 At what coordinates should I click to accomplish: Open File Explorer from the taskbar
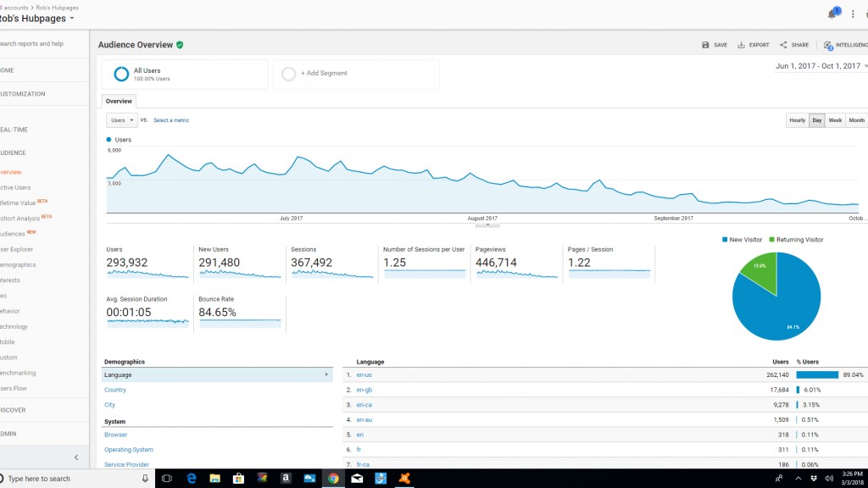click(x=214, y=479)
